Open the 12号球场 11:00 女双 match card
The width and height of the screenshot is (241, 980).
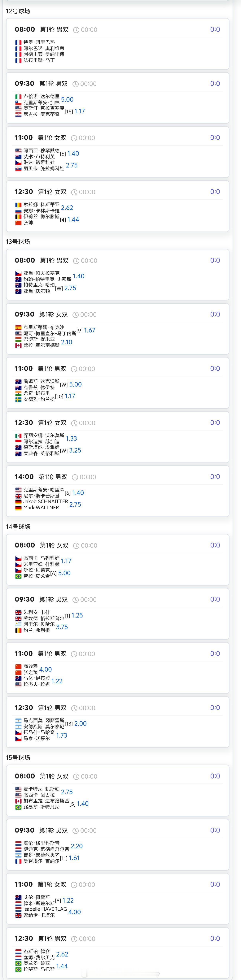click(x=118, y=152)
